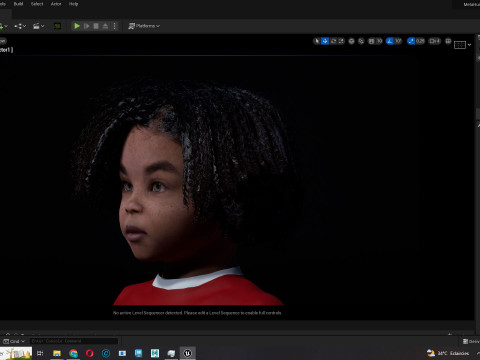
Task: Choose the Translate move tool in viewport
Action: 325,41
